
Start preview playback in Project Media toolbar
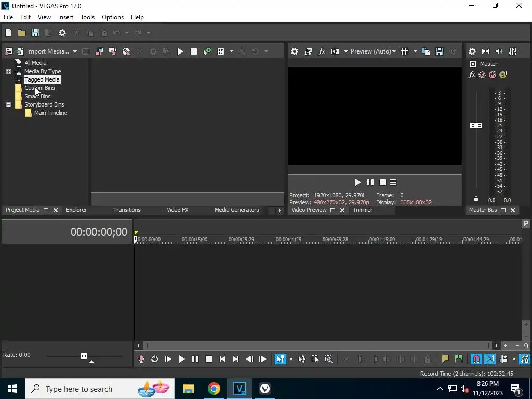click(x=180, y=51)
